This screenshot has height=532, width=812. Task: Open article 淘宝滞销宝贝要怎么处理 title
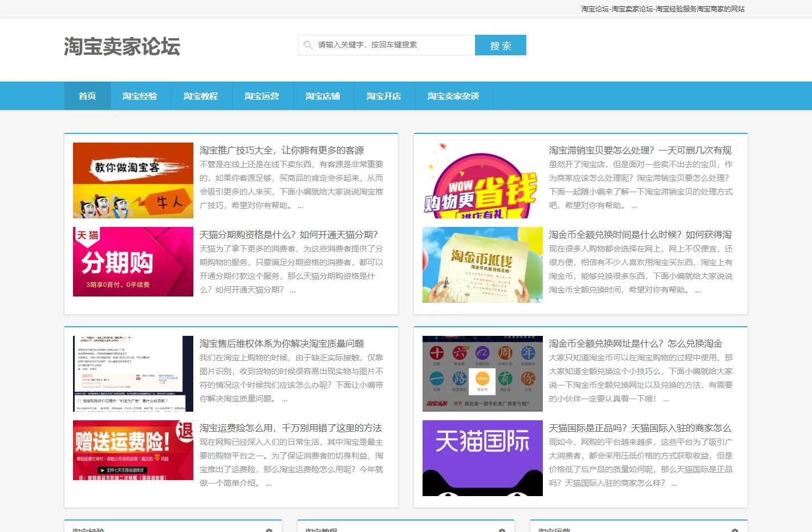[x=640, y=150]
